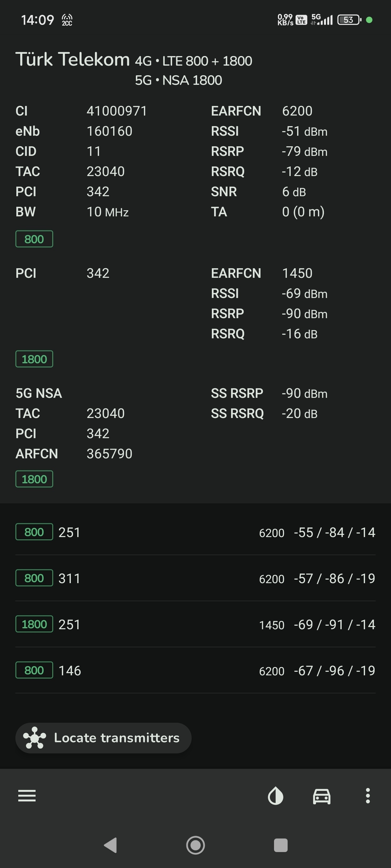The width and height of the screenshot is (391, 868).
Task: Tap the recent apps square button
Action: (x=280, y=845)
